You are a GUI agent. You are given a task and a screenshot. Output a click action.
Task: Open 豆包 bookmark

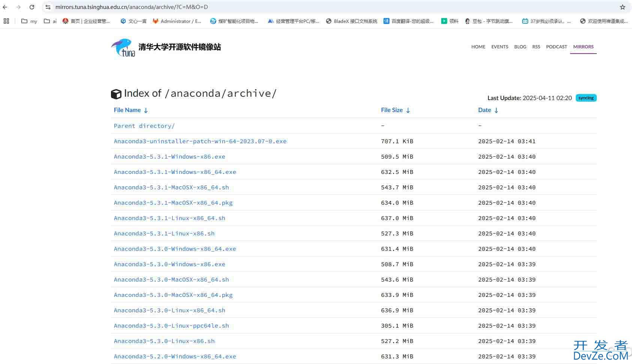(489, 21)
